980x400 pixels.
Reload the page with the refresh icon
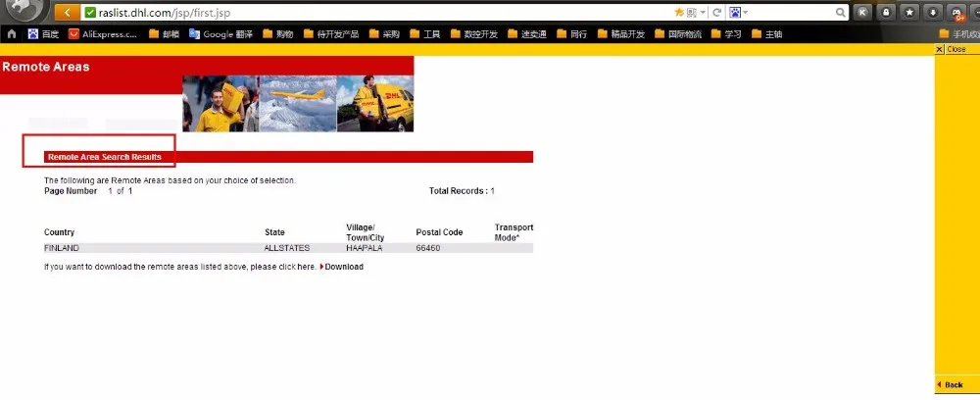717,12
